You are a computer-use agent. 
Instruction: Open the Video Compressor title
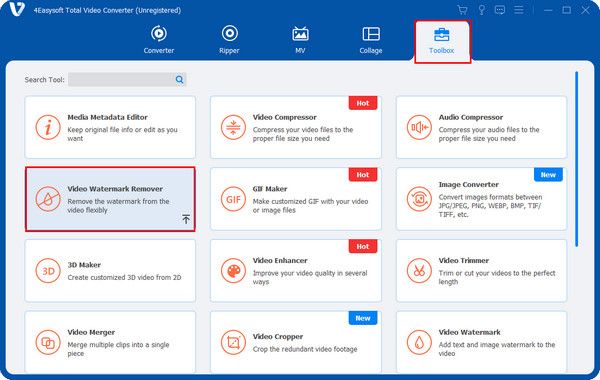click(284, 117)
